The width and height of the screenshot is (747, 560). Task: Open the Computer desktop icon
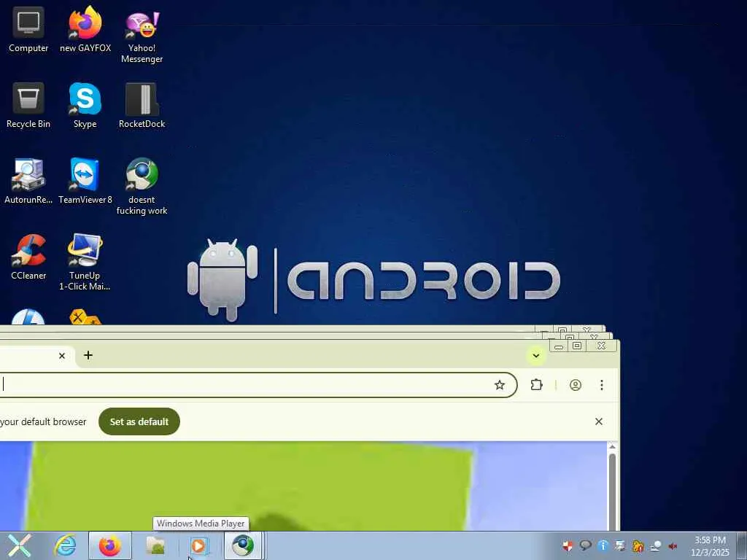click(x=28, y=30)
